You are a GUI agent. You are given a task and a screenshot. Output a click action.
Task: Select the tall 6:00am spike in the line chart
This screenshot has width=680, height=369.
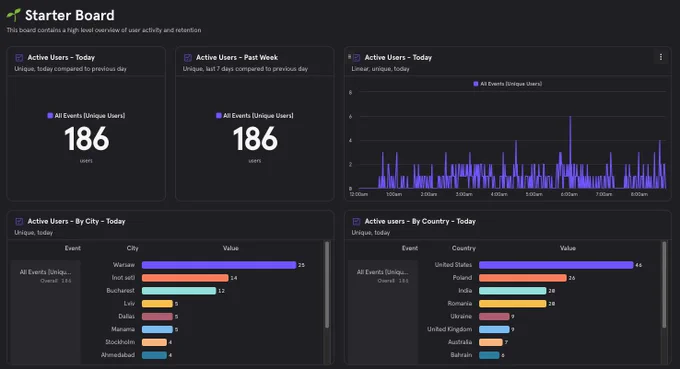point(570,152)
